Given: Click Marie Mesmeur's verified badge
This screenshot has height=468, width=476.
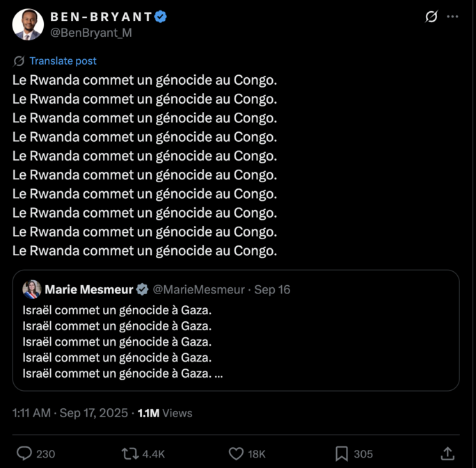Looking at the screenshot, I should [x=142, y=289].
